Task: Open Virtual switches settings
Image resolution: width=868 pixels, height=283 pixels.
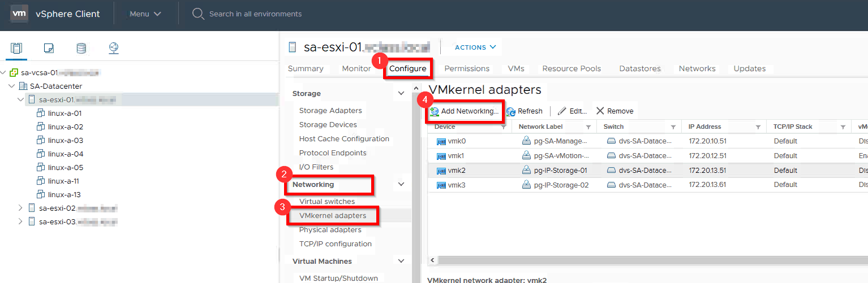Action: pyautogui.click(x=327, y=201)
